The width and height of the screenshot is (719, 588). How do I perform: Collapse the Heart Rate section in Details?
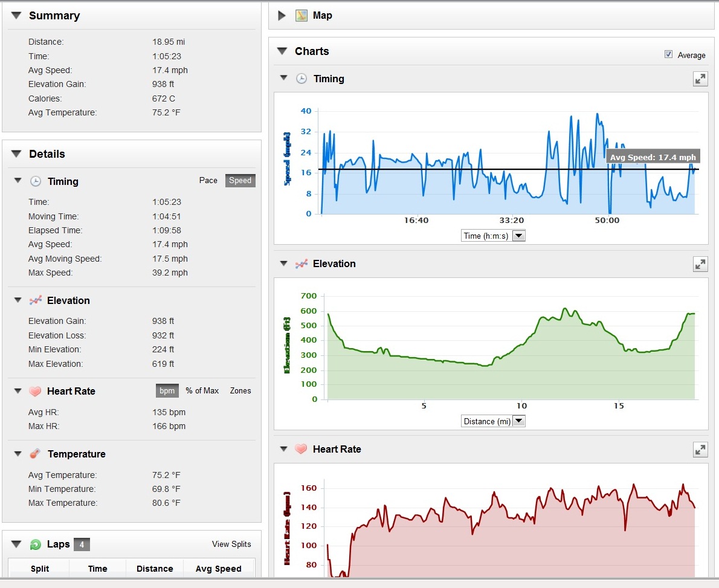pyautogui.click(x=18, y=391)
